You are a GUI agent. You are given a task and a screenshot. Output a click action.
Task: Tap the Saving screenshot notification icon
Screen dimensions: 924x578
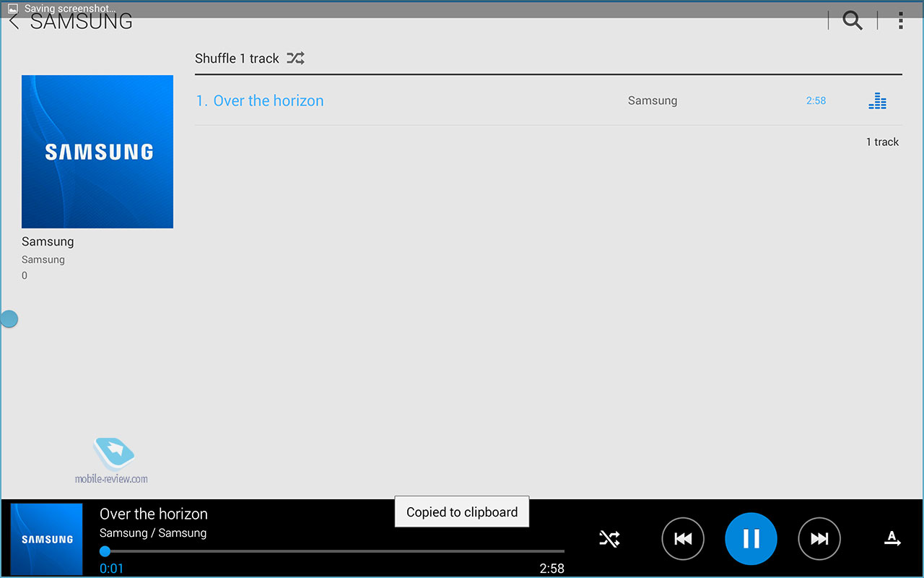click(x=12, y=9)
